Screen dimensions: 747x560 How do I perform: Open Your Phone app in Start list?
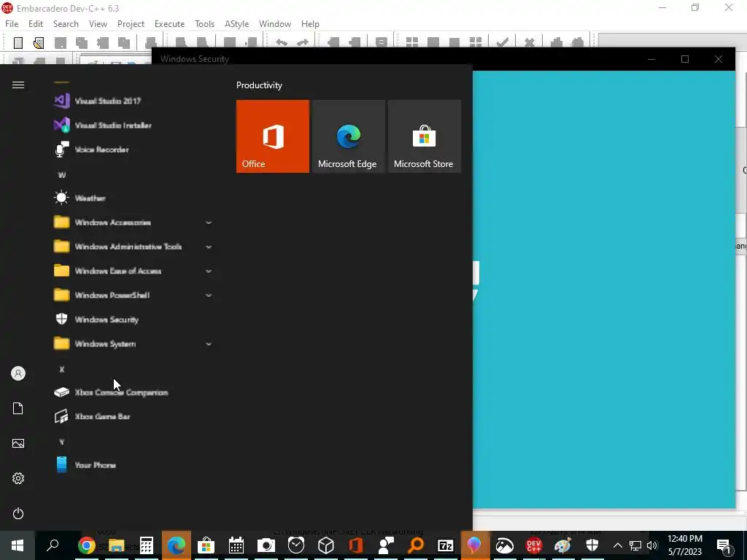(x=133, y=465)
